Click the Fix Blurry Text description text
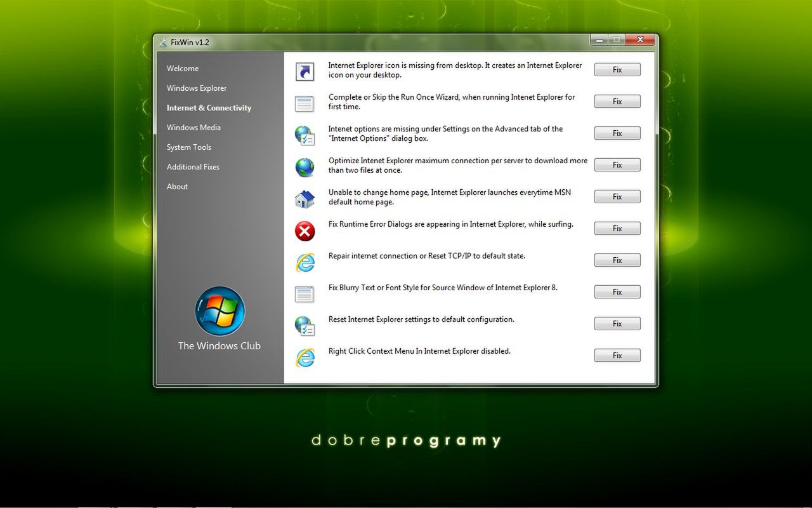Viewport: 812px width, 508px height. click(x=443, y=288)
